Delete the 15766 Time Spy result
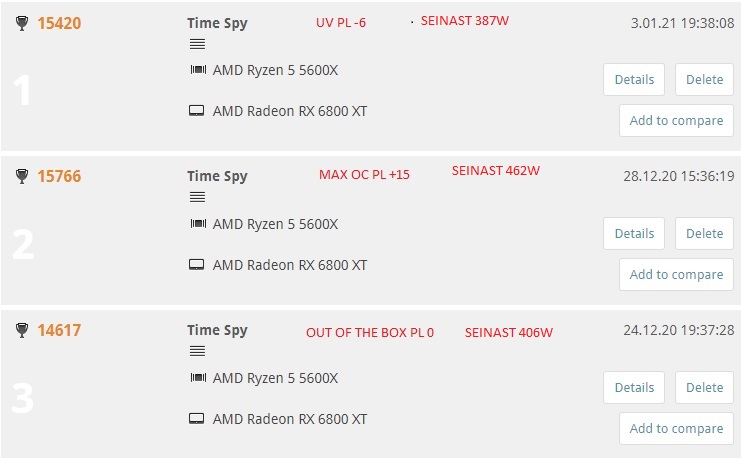 pos(704,234)
